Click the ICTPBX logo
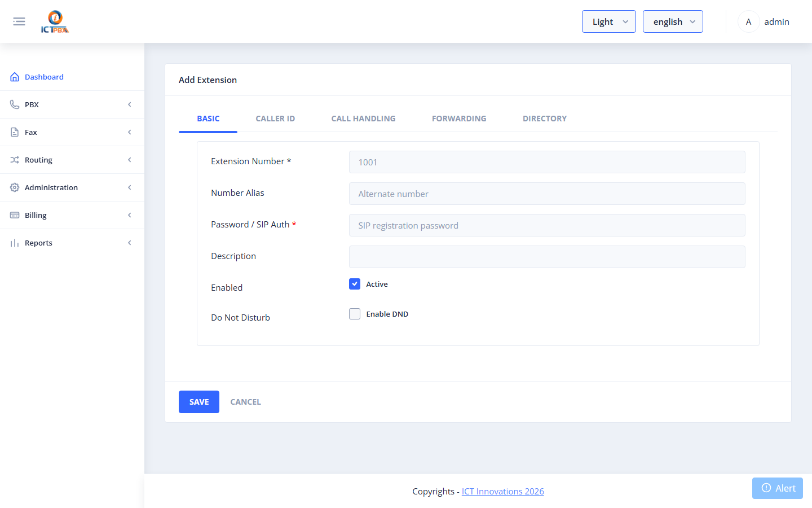 tap(55, 21)
